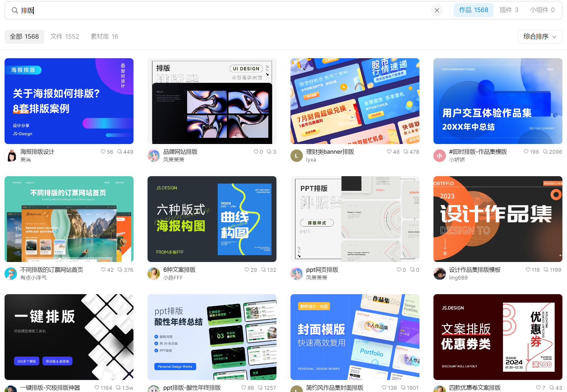
Task: Click author name 小陈FFF
Action: coord(173,278)
